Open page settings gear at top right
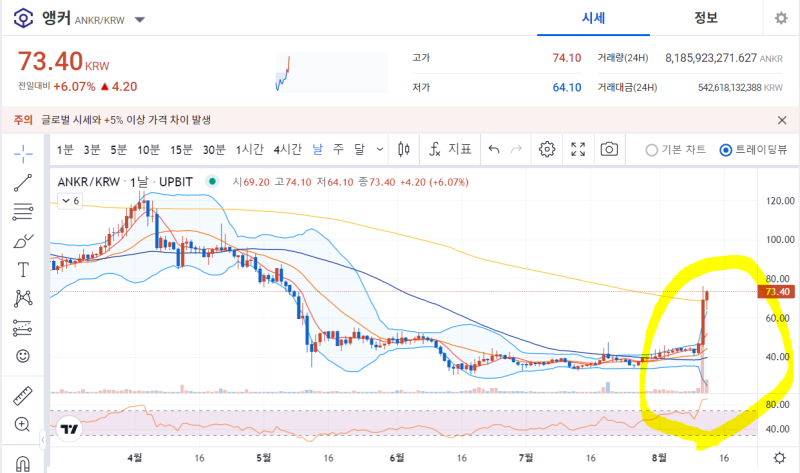 tap(781, 18)
